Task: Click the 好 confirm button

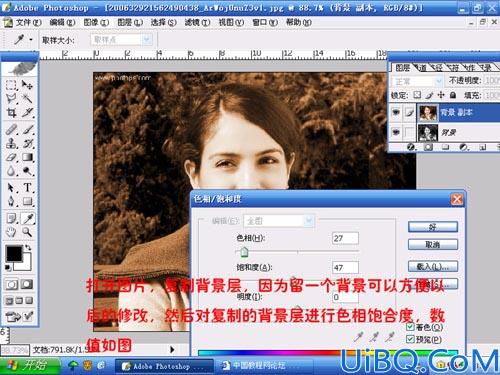Action: pyautogui.click(x=433, y=227)
